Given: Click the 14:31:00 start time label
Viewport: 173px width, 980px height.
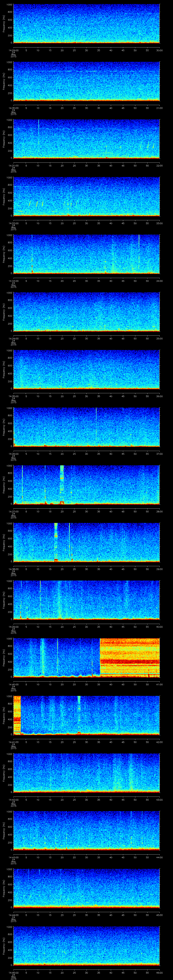Looking at the screenshot, I should click(13, 166).
